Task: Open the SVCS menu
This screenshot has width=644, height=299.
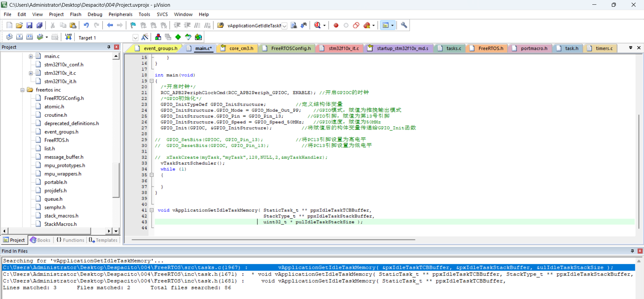Action: pos(162,14)
